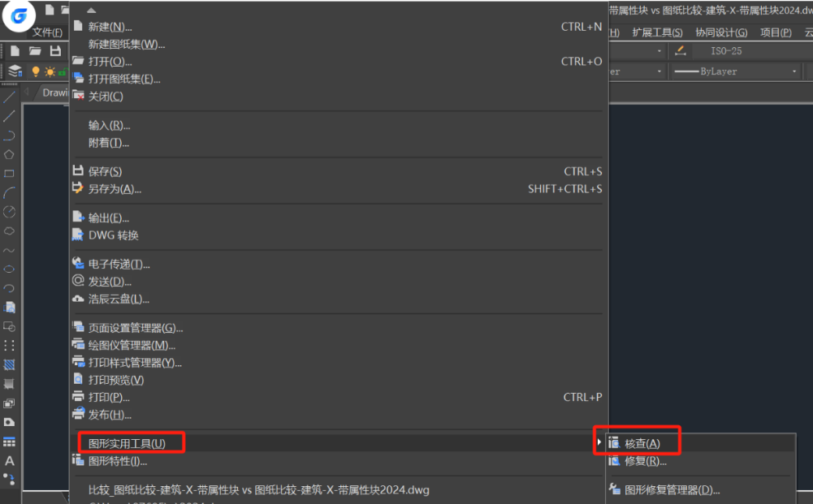Click the up arrow at menu top
This screenshot has width=813, height=504.
[x=90, y=10]
